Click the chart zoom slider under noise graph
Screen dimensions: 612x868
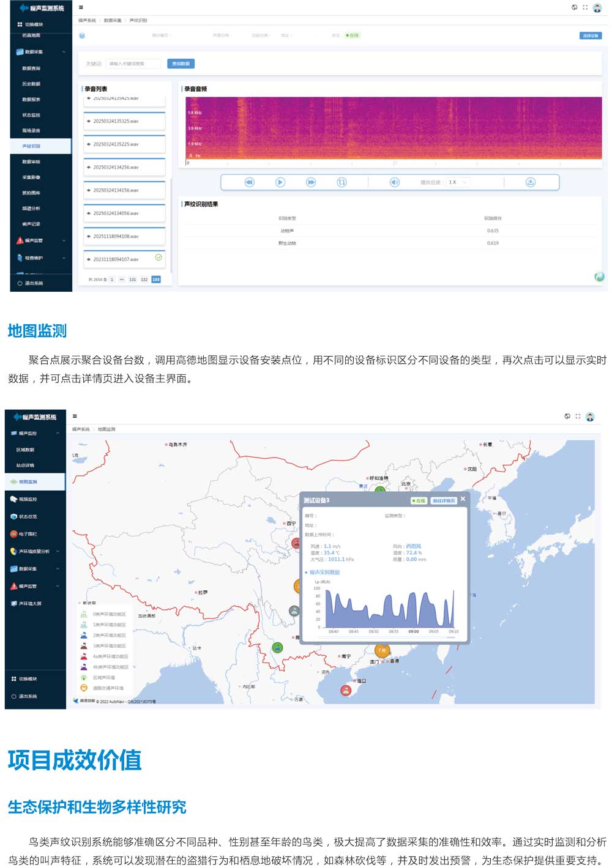[451, 637]
